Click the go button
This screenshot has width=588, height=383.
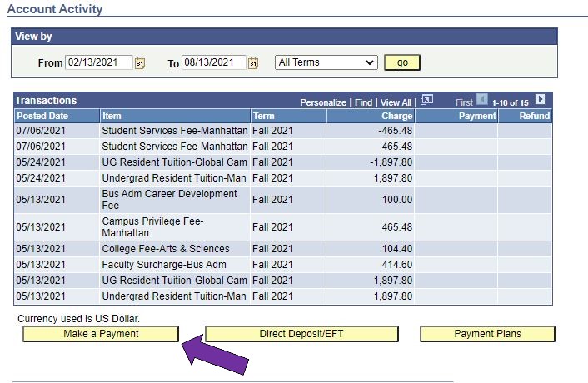pyautogui.click(x=402, y=62)
